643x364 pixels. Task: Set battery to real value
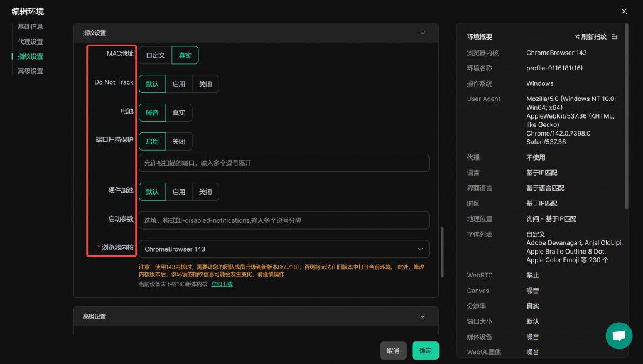[179, 113]
